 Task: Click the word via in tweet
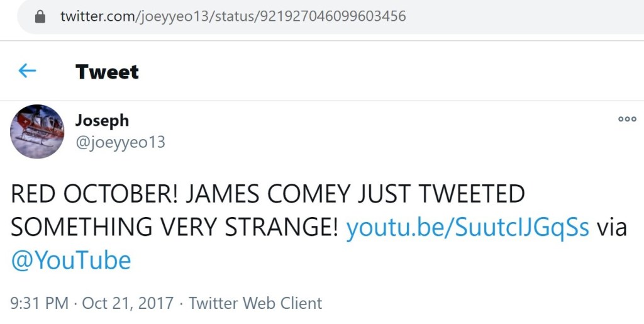click(611, 227)
